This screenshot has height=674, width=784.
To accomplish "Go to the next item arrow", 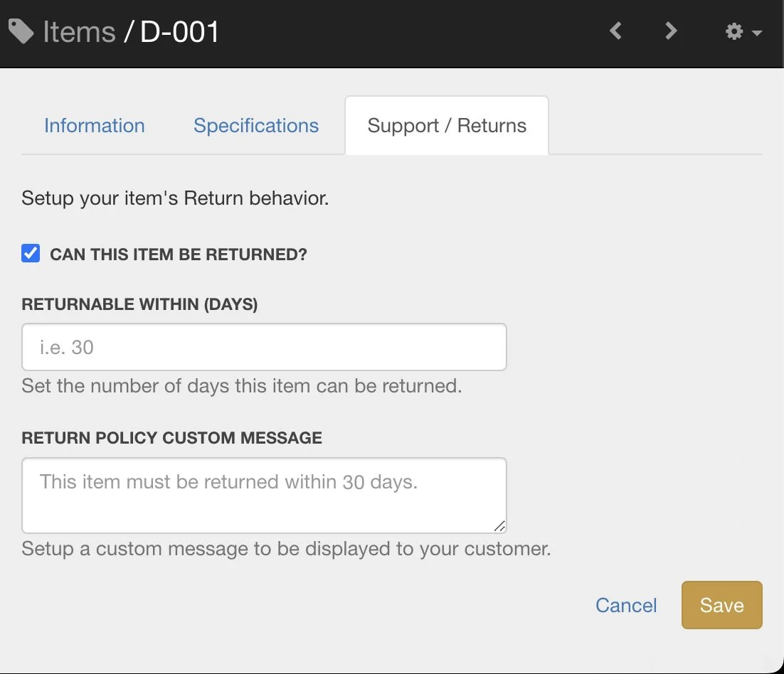I will click(x=670, y=31).
